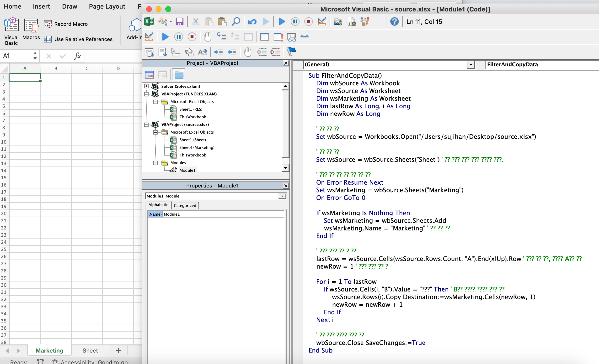Screen dimensions: 599x364
Task: Save the project with the floppy disk icon
Action: pyautogui.click(x=179, y=22)
